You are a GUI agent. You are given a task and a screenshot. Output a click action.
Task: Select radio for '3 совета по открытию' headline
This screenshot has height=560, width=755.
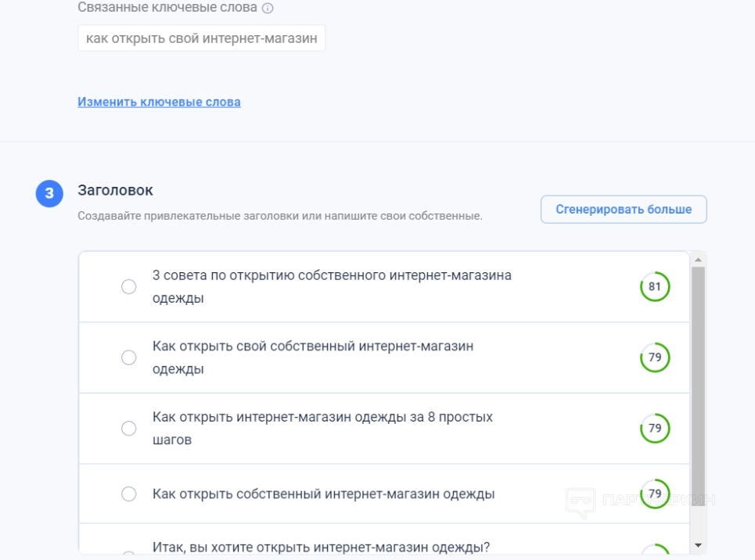129,287
